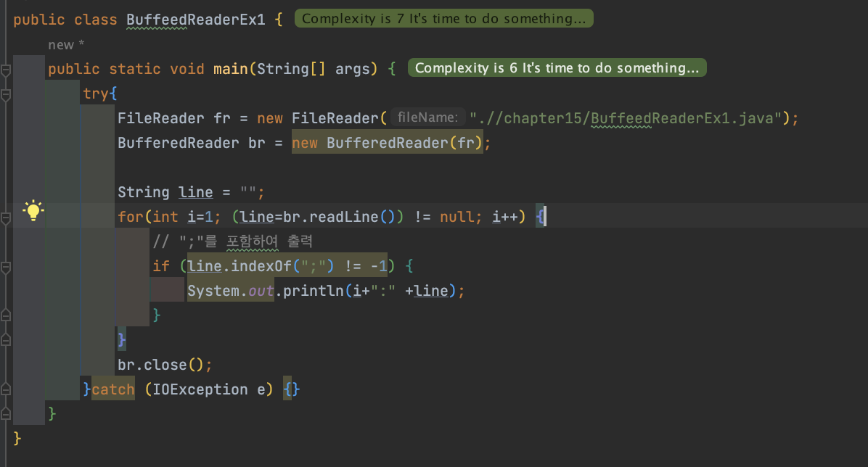
Task: Click class name BuffeedReaderEx1 in the declaration
Action: (x=196, y=20)
